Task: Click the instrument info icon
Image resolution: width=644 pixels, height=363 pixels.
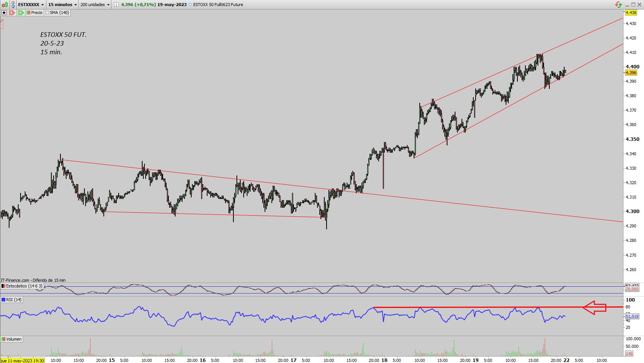Action: pos(116,5)
